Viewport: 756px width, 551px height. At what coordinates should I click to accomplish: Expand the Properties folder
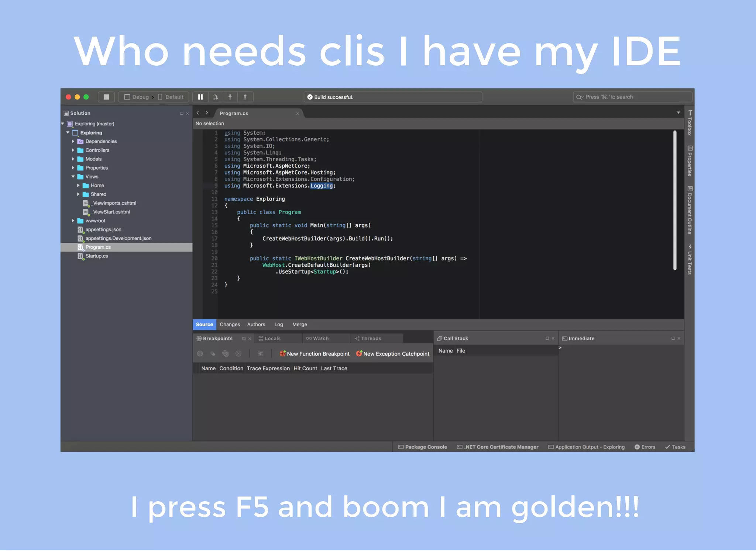tap(73, 168)
